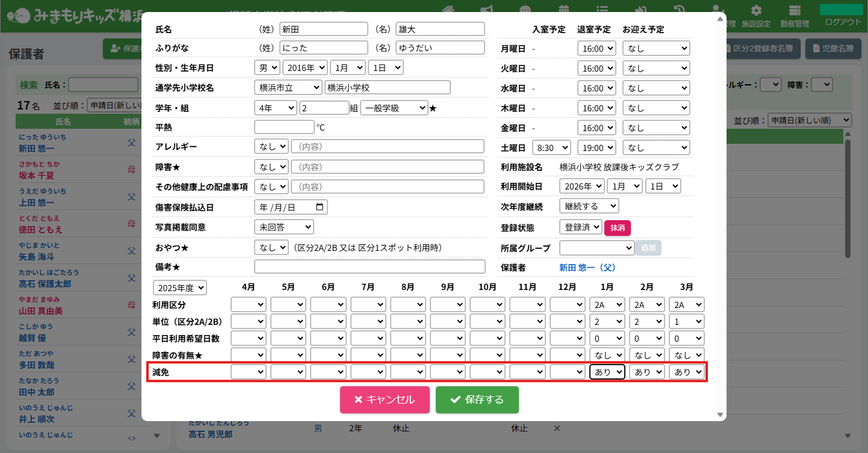Image resolution: width=868 pixels, height=453 pixels.
Task: Expand the 次年度継続 dropdown
Action: point(588,206)
